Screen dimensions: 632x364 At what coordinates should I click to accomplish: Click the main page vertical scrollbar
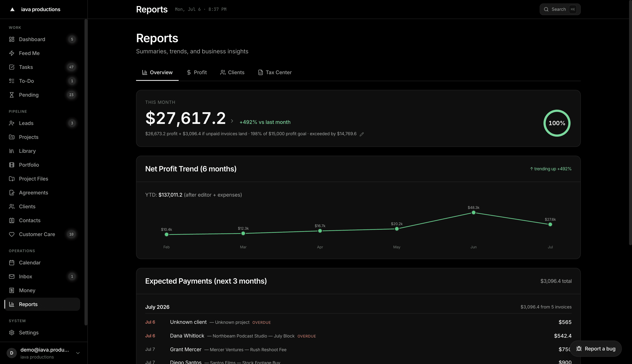point(630,122)
